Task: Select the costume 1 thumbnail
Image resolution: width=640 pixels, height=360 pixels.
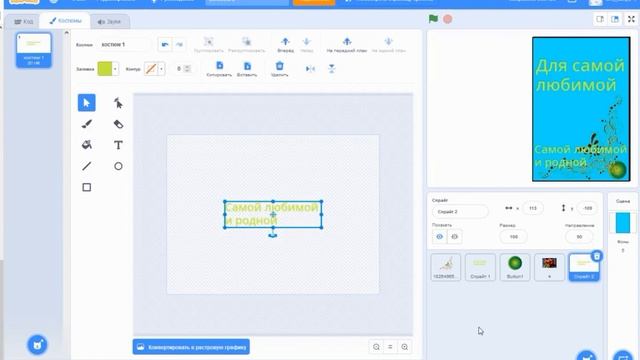Action: 33,50
